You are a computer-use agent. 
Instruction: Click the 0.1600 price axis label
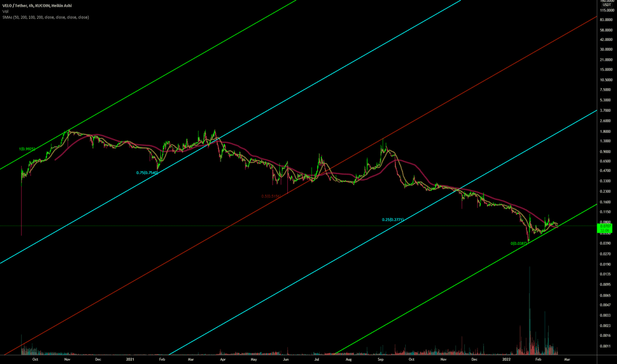click(x=606, y=203)
